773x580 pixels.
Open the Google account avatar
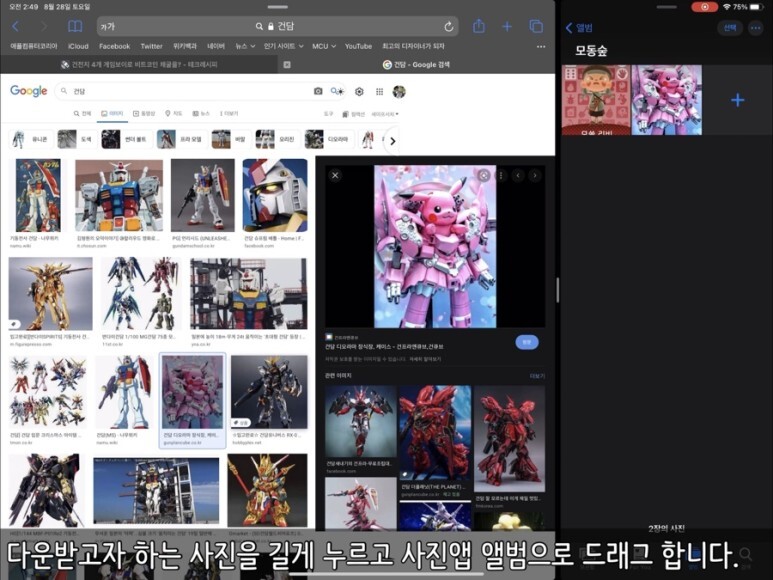pos(399,92)
